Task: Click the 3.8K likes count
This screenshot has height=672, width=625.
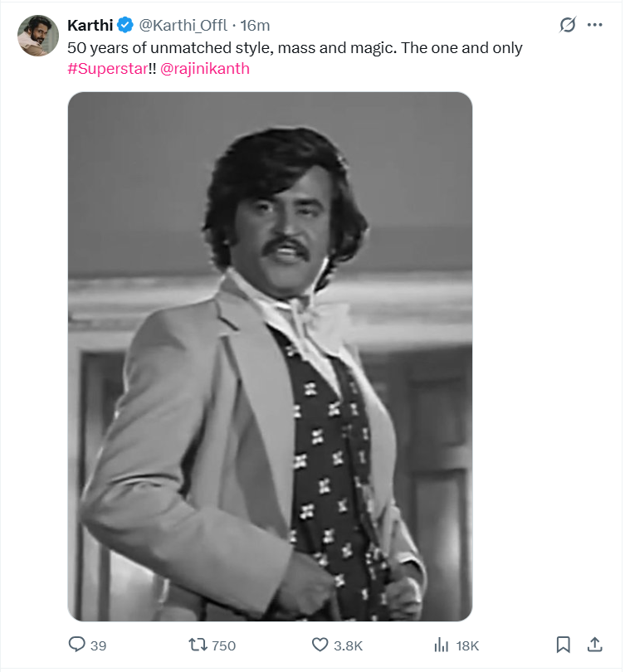Action: (349, 645)
